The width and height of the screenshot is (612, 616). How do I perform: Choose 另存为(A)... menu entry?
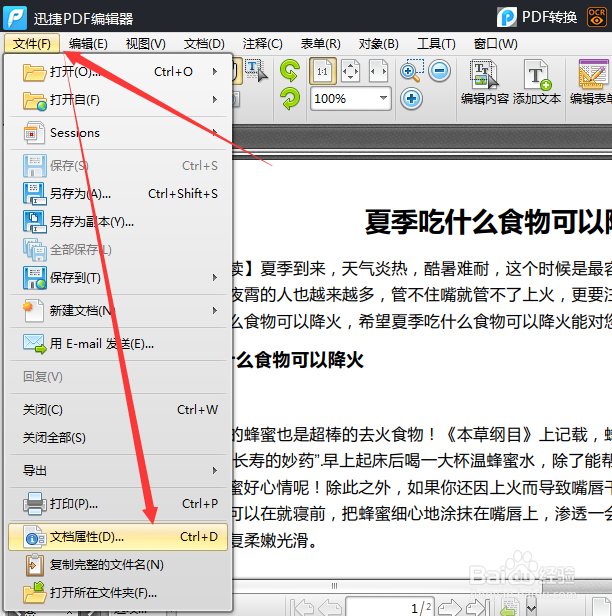[118, 194]
